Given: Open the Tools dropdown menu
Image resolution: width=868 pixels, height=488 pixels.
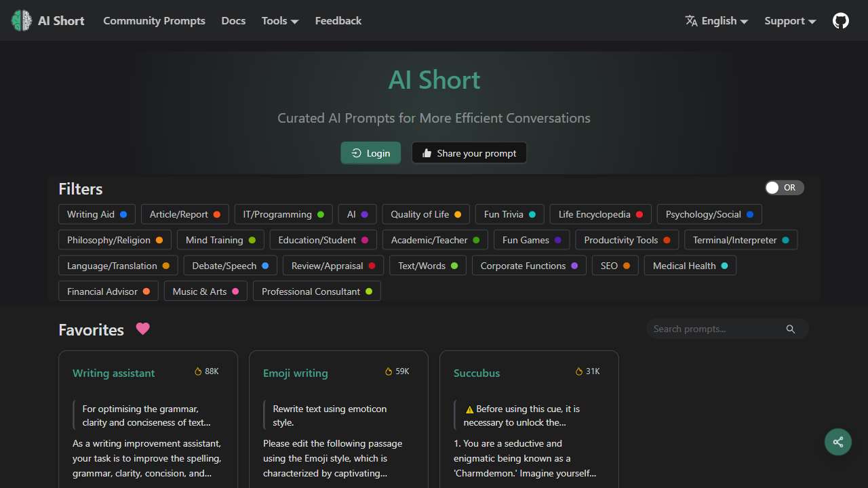Looking at the screenshot, I should coord(279,20).
